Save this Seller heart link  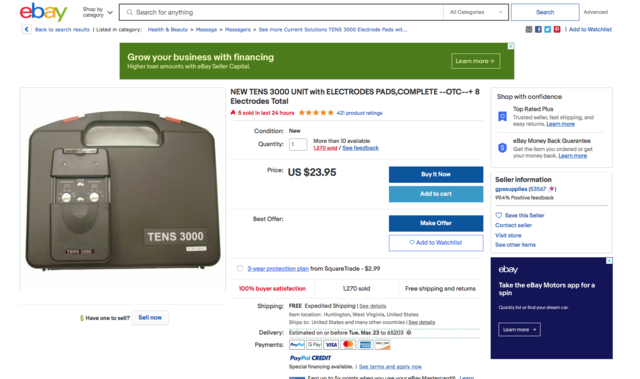520,215
